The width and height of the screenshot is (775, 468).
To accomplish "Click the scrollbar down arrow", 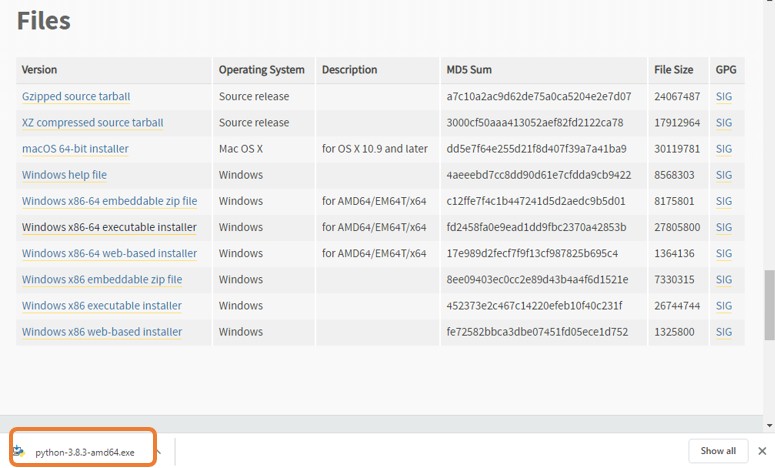I will tap(769, 425).
